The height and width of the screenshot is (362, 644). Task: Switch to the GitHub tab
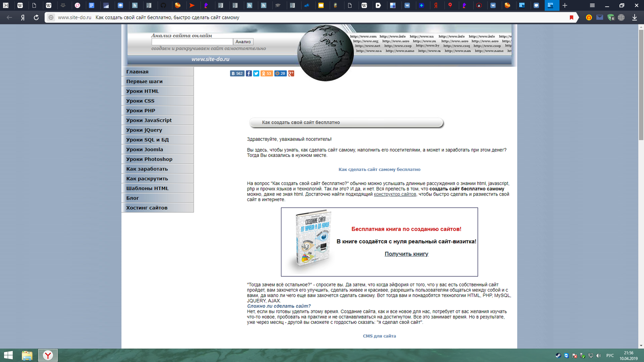tap(163, 5)
